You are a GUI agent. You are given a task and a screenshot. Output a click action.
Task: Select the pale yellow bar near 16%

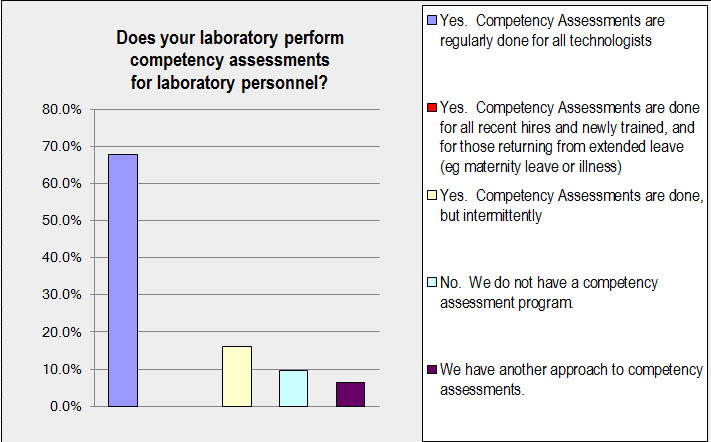tap(237, 376)
